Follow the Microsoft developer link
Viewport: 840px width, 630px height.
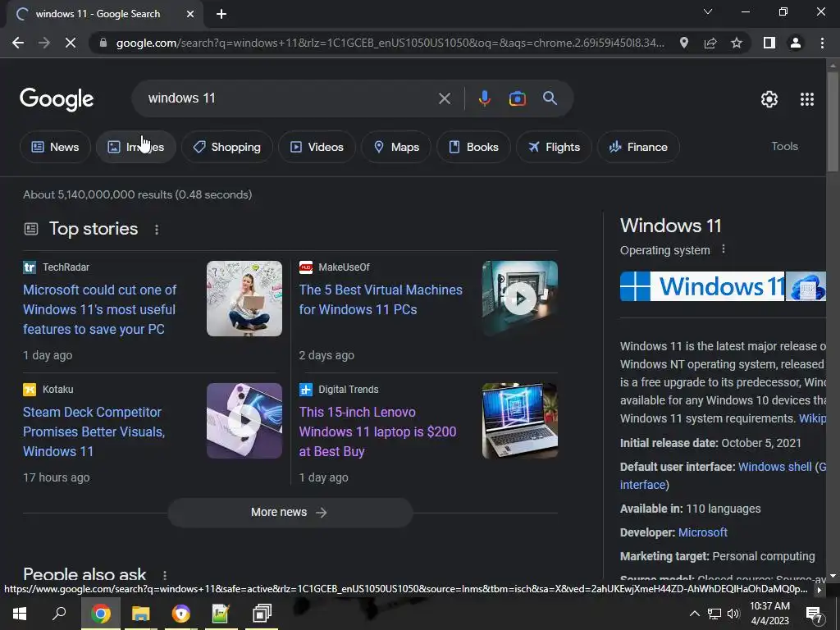[703, 532]
